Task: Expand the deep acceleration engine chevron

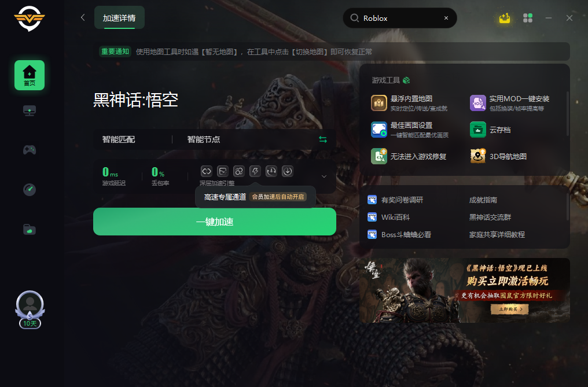Action: tap(324, 176)
